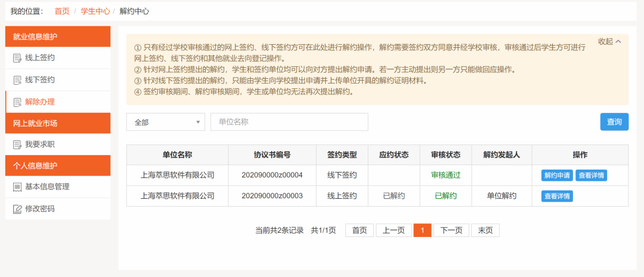644x277 pixels.
Task: Type in the 单位名称 search field
Action: (x=289, y=122)
